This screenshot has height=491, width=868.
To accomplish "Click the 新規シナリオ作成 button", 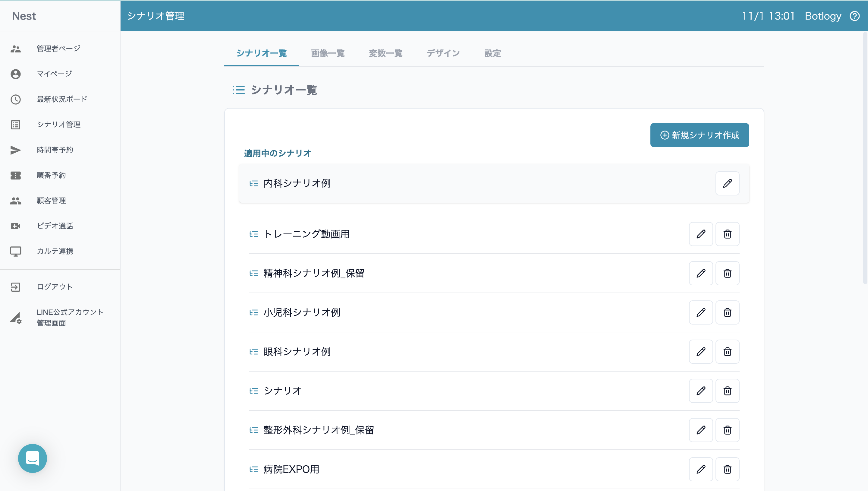I will [x=700, y=135].
